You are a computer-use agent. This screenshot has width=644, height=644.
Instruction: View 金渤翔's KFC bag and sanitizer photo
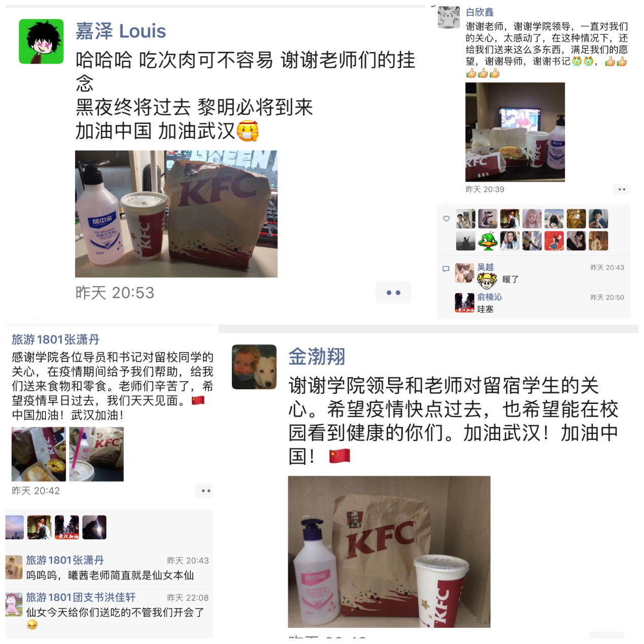tap(389, 552)
